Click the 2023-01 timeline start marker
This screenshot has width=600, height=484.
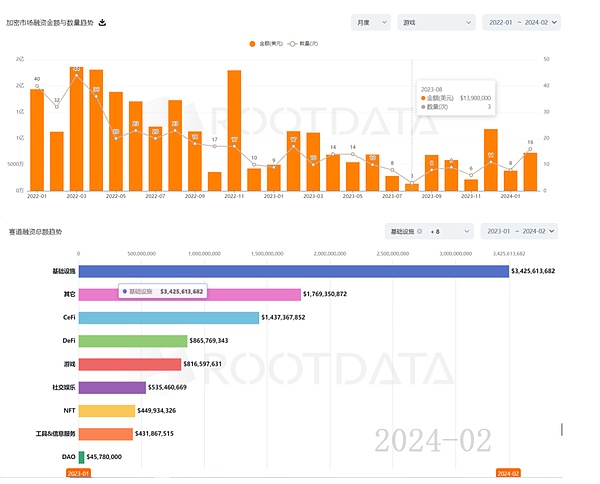[79, 473]
